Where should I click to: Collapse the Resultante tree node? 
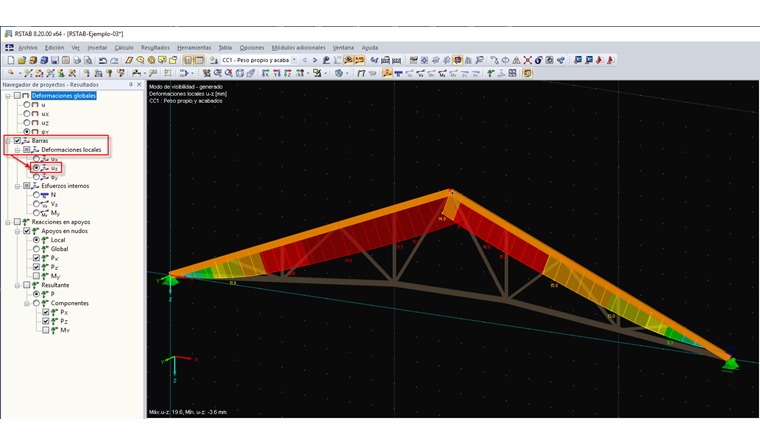tap(18, 285)
